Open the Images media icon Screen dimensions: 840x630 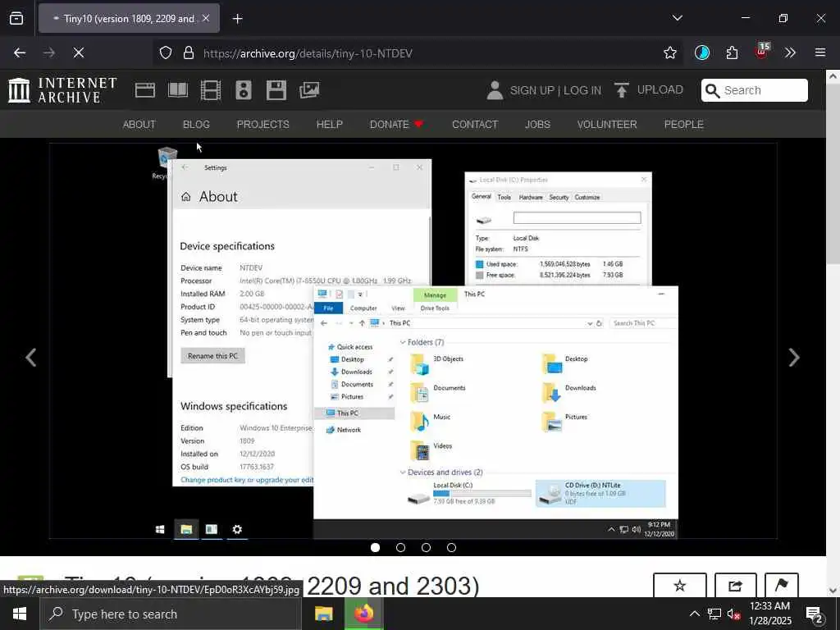(x=309, y=90)
